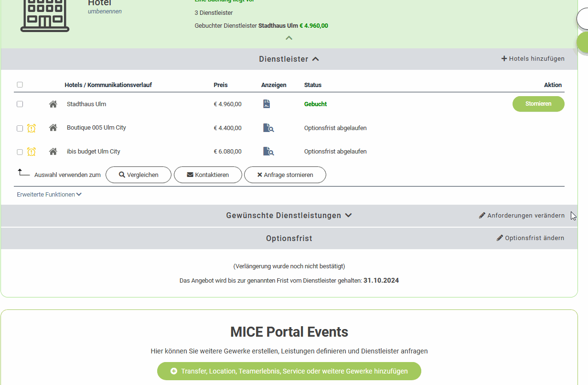Click the Preis column header
This screenshot has height=385, width=588.
coord(221,85)
